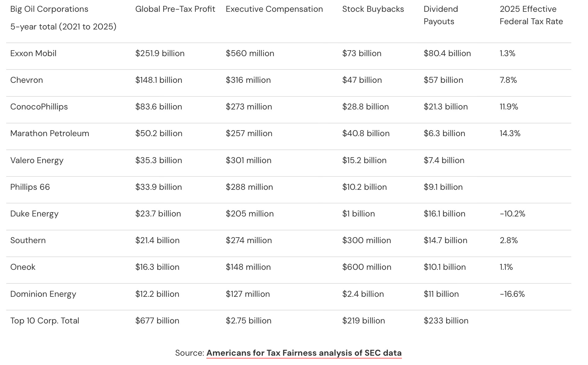Select Southern's $300 million buybacks cell
Viewport: 588px width, 365px height.
[366, 240]
